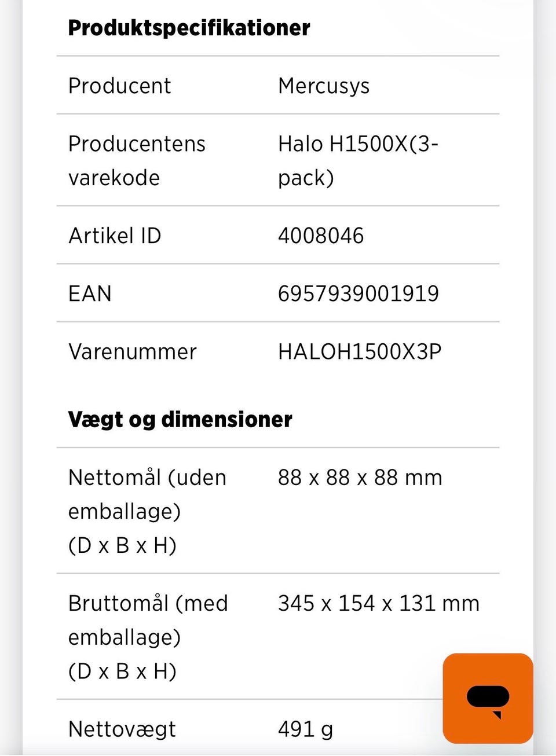Select the Mercusys producer name

pos(324,86)
